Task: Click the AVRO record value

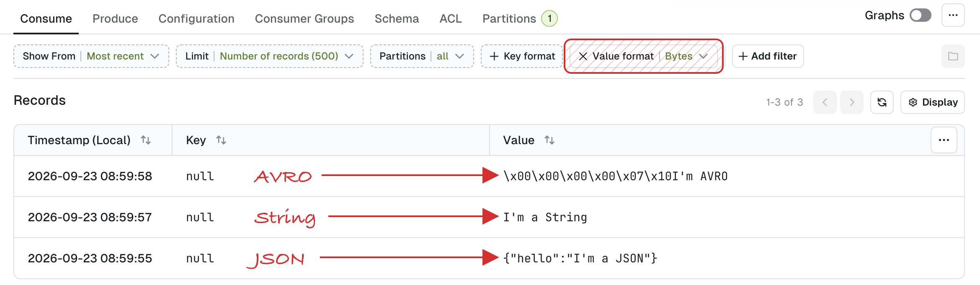Action: 616,176
